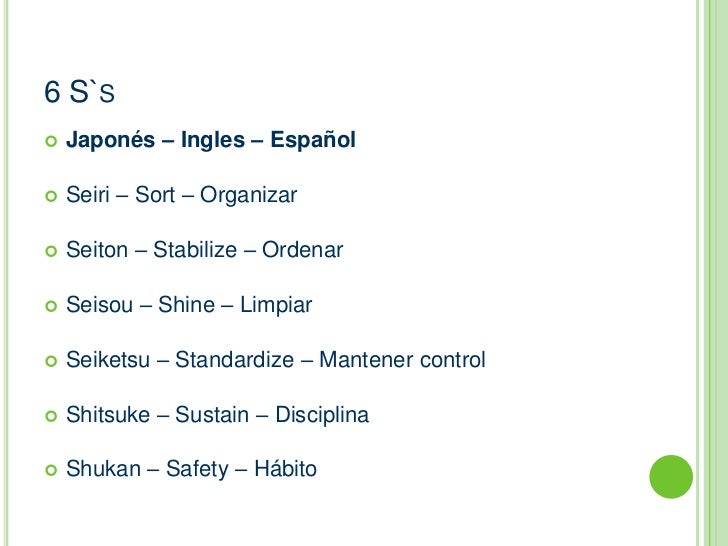
Task: Click the word Safety
Action: pyautogui.click(x=197, y=469)
